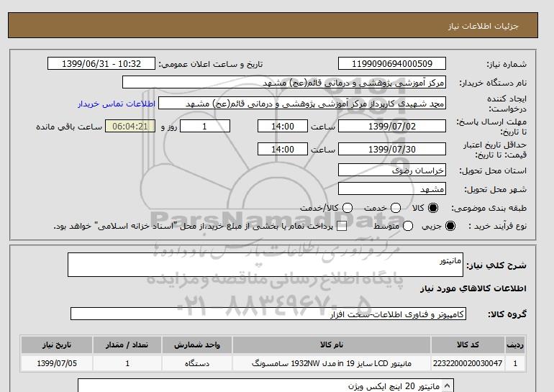Select the متوسط purchase type radio

pos(408,226)
